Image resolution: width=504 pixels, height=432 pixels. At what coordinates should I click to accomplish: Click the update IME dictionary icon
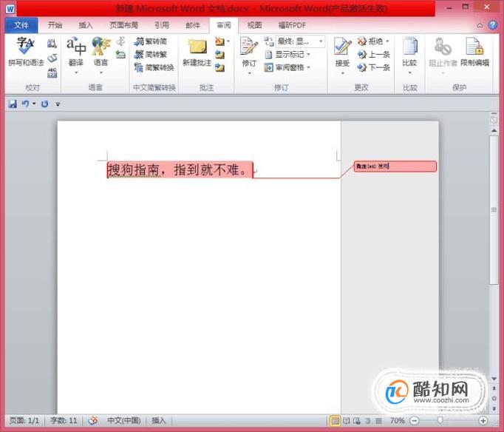pyautogui.click(x=120, y=54)
